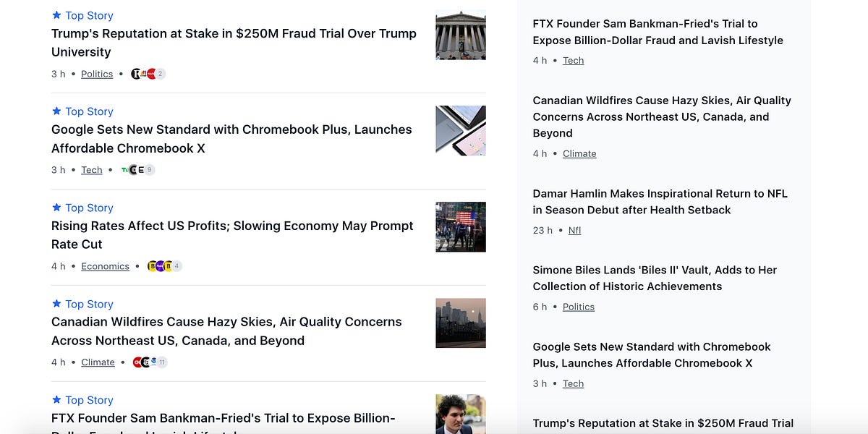This screenshot has height=434, width=868.
Task: Open the Simone Biles vault story in the sidebar
Action: tap(654, 278)
